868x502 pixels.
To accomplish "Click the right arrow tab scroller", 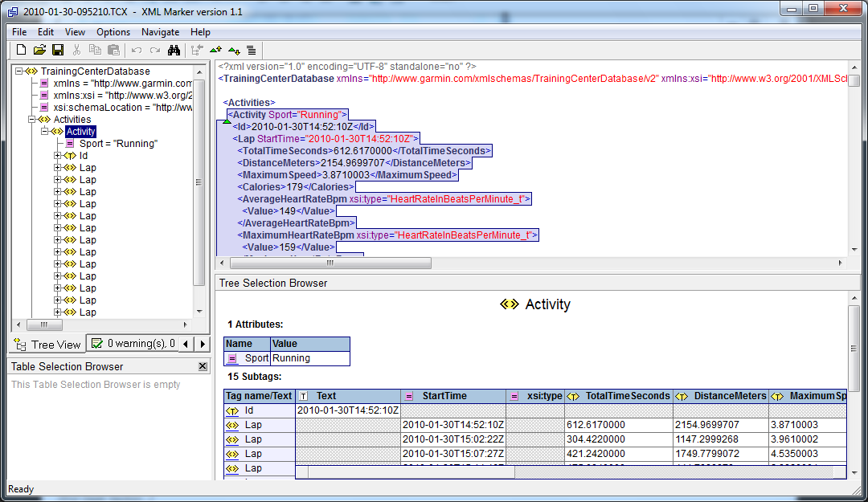I will [203, 345].
